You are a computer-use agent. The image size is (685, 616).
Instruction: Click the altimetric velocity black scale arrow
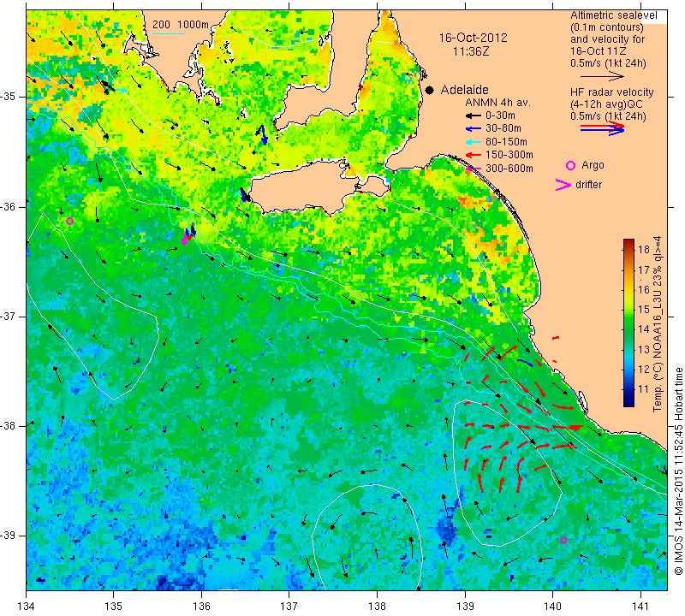point(602,76)
